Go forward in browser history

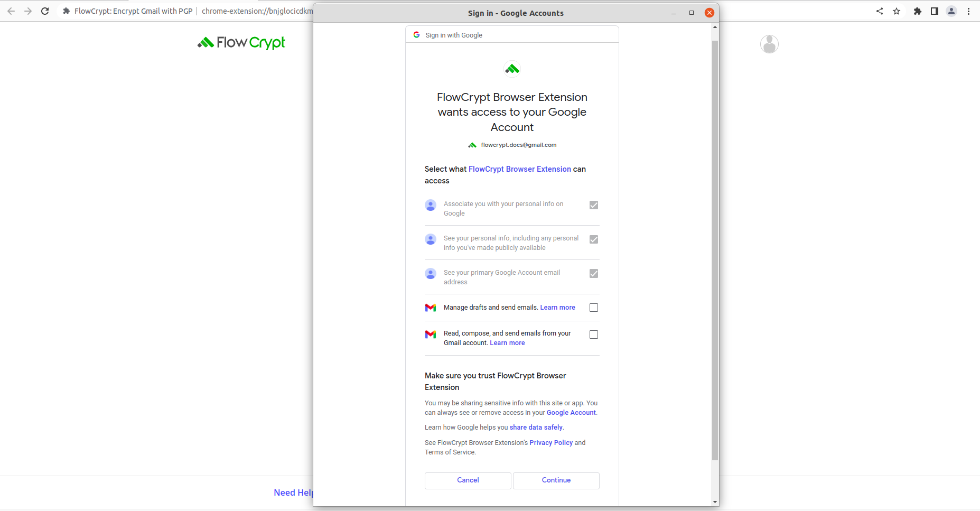tap(28, 11)
